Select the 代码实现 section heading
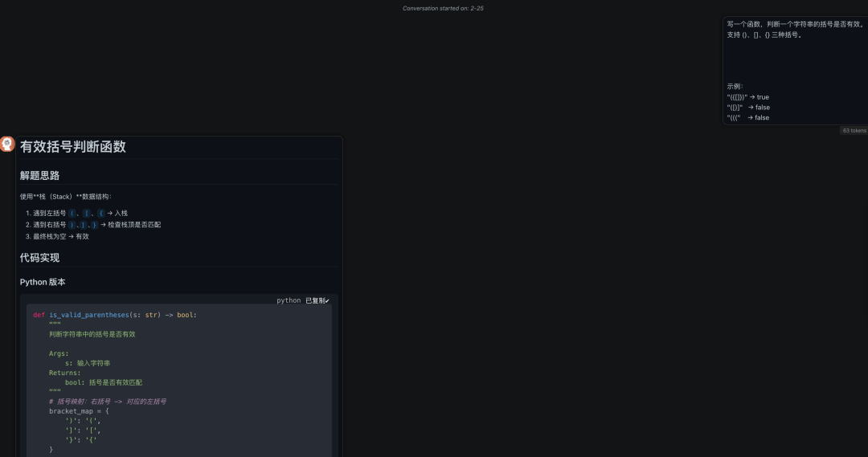The width and height of the screenshot is (868, 457). 39,258
